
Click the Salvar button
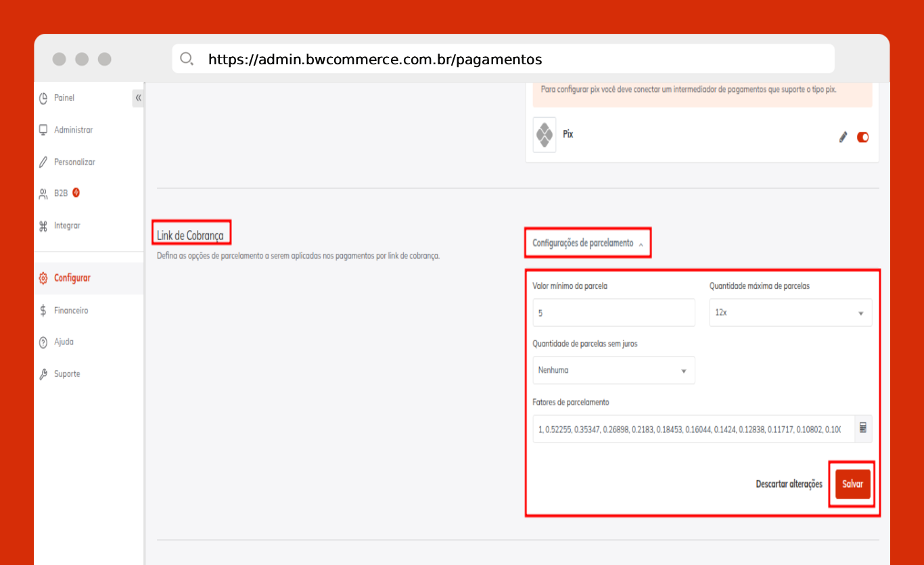852,484
